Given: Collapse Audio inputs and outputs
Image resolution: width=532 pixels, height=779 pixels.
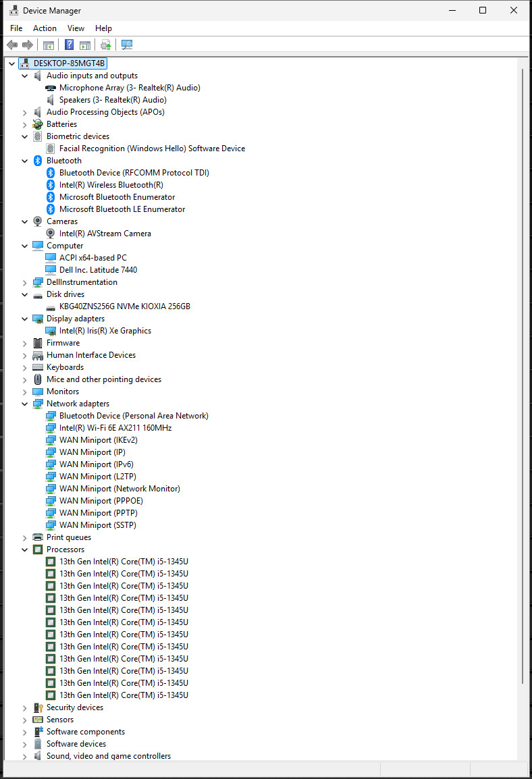Looking at the screenshot, I should pos(25,76).
